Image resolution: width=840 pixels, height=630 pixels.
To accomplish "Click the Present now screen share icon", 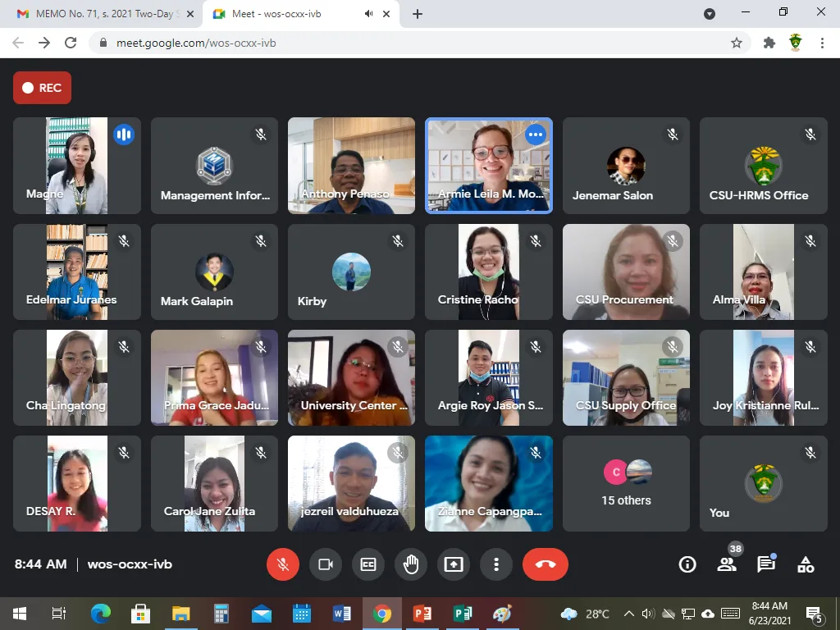I will pyautogui.click(x=454, y=564).
